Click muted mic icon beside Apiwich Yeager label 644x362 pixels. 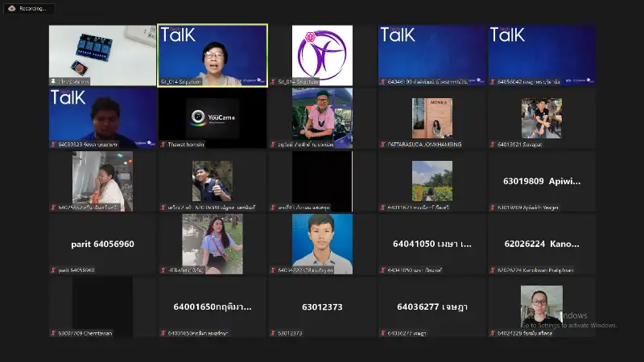coord(493,208)
